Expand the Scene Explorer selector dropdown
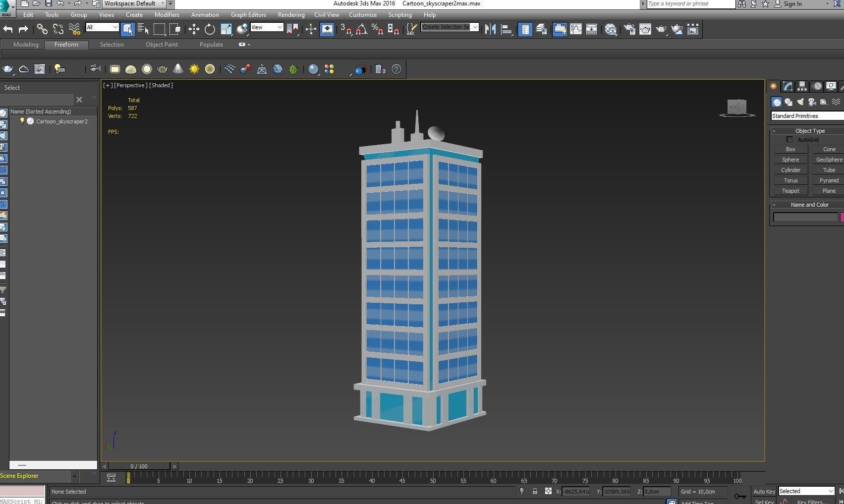Image resolution: width=844 pixels, height=504 pixels. (x=74, y=476)
